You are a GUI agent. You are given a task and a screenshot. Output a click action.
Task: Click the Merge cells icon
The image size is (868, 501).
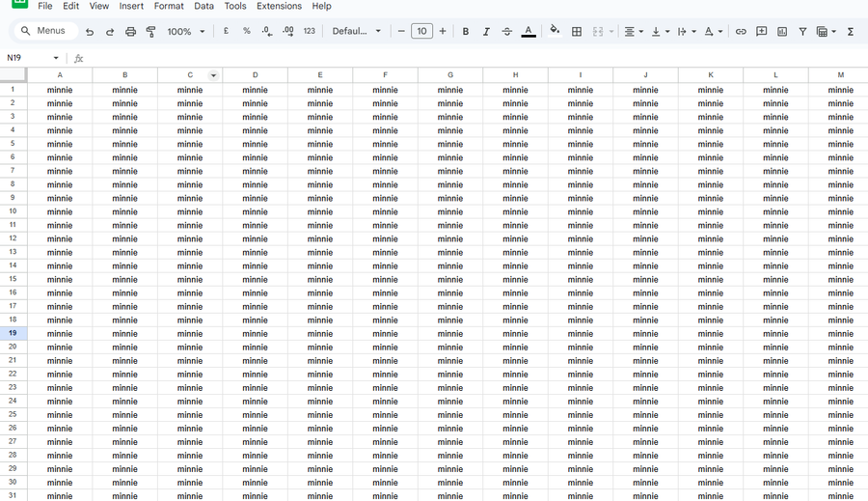(x=598, y=32)
